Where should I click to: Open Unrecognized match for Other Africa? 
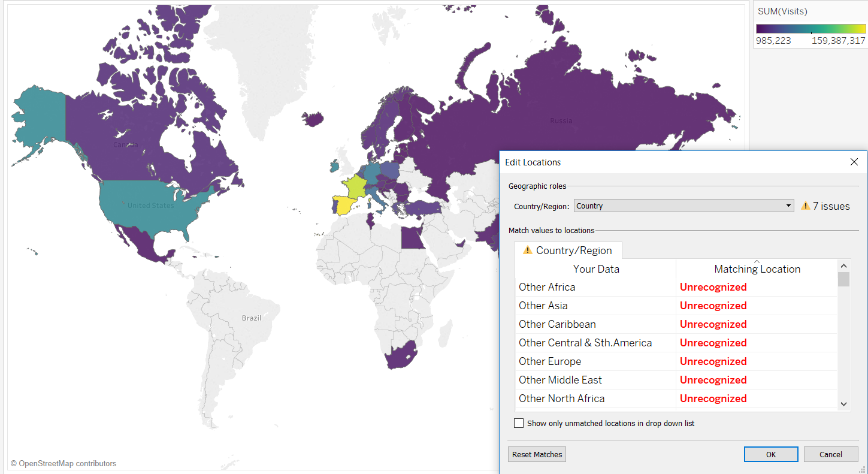[713, 287]
